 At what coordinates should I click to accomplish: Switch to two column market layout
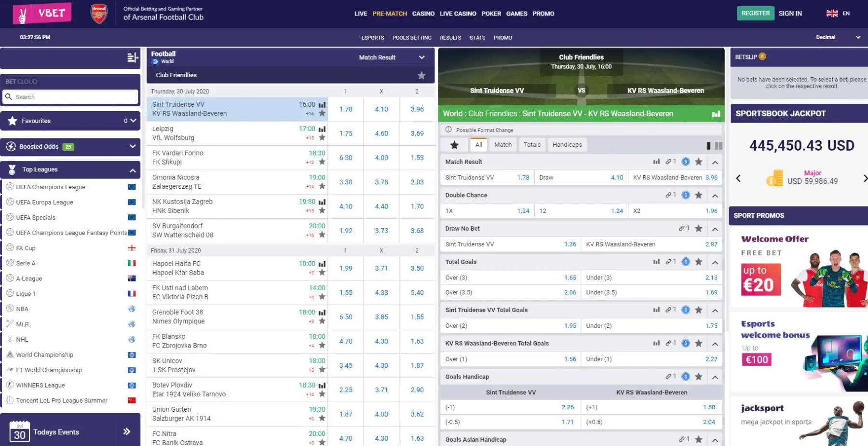[x=719, y=145]
